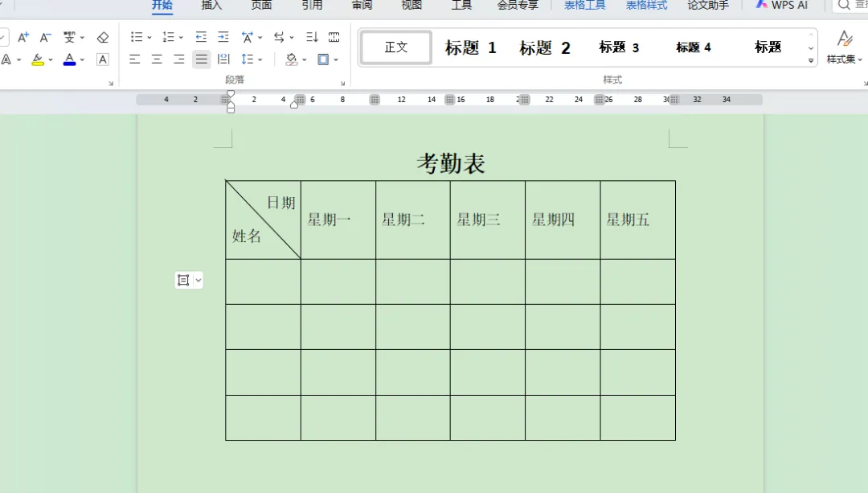Click the 星期五 table cell

[x=637, y=220]
